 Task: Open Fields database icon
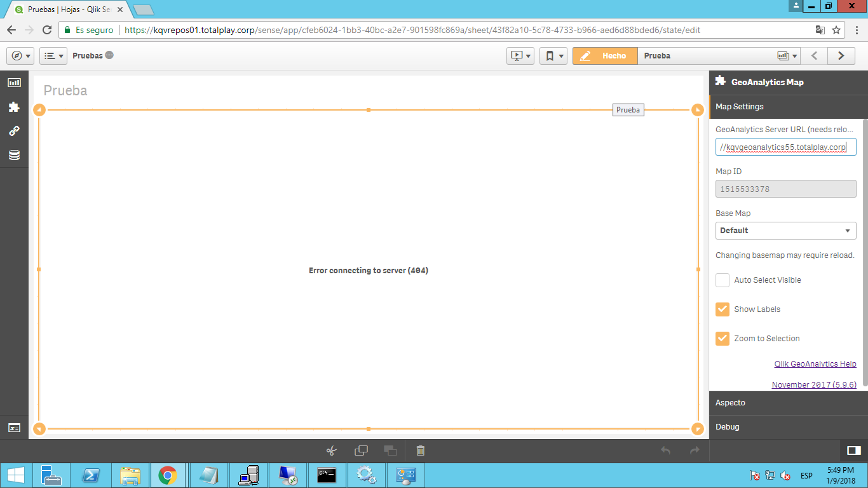pyautogui.click(x=14, y=155)
